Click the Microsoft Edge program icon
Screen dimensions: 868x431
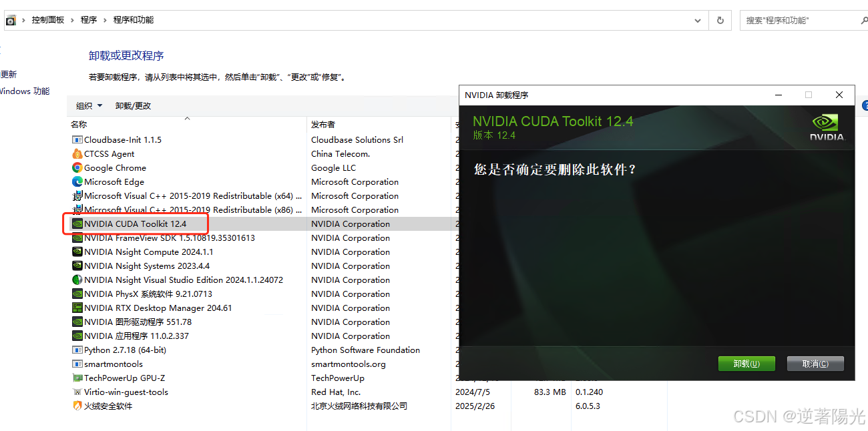[77, 181]
